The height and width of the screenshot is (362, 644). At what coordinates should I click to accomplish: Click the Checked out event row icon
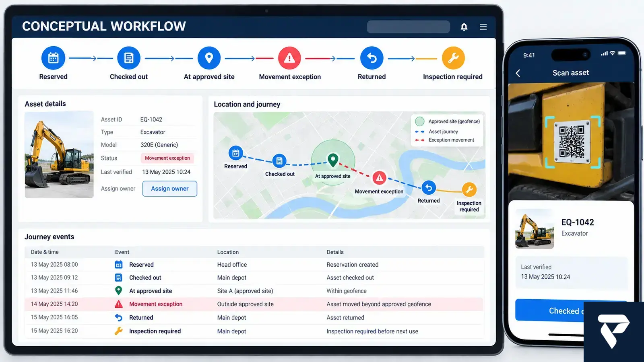click(x=119, y=278)
